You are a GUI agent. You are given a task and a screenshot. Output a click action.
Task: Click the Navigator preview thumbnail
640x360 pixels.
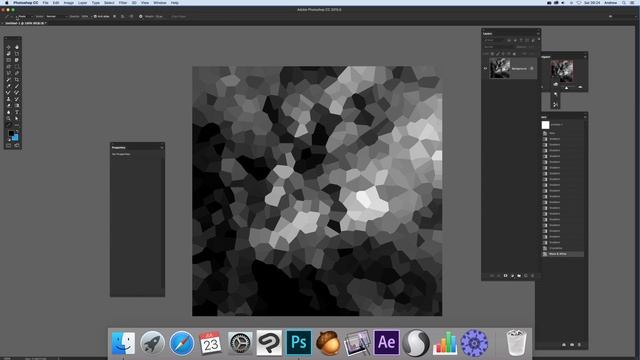(x=562, y=71)
